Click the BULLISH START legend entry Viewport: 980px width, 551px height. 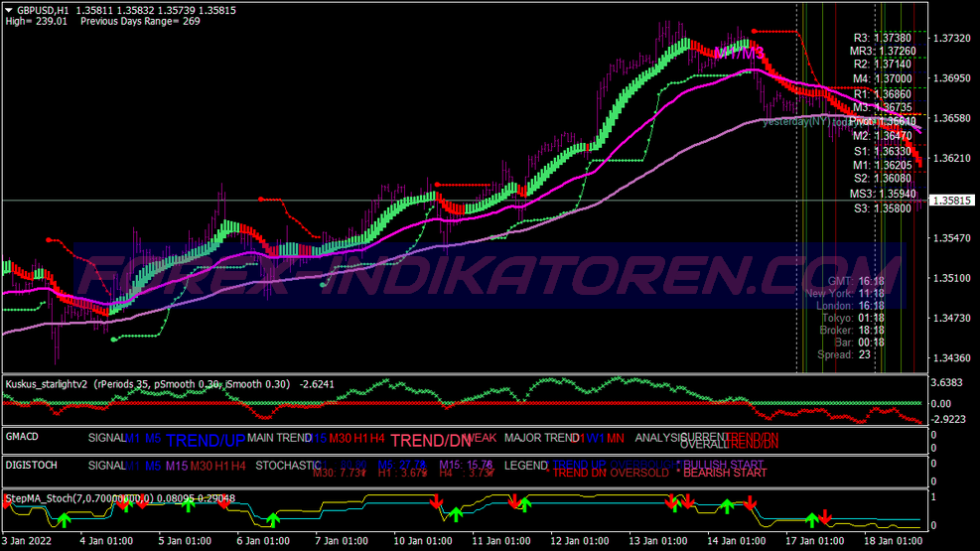(723, 465)
